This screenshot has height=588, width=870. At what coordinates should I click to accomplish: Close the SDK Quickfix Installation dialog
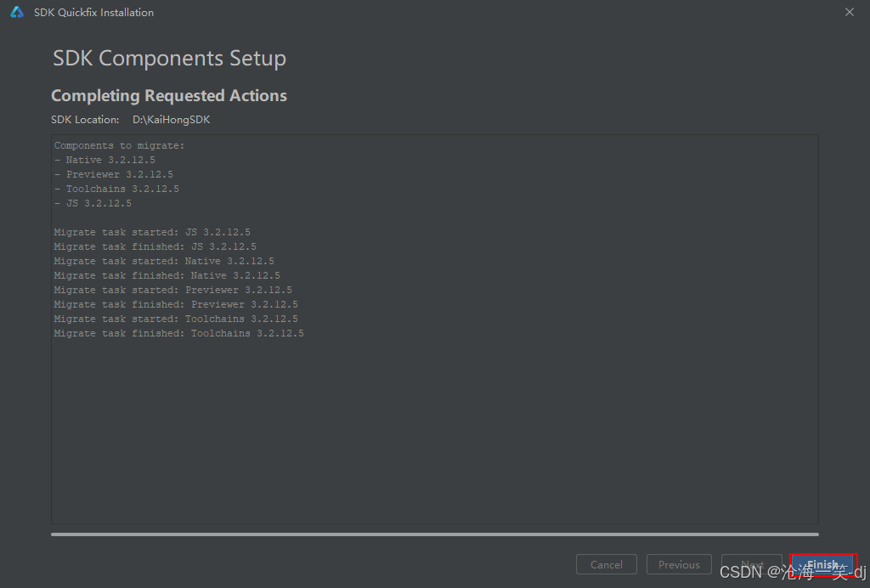click(850, 12)
